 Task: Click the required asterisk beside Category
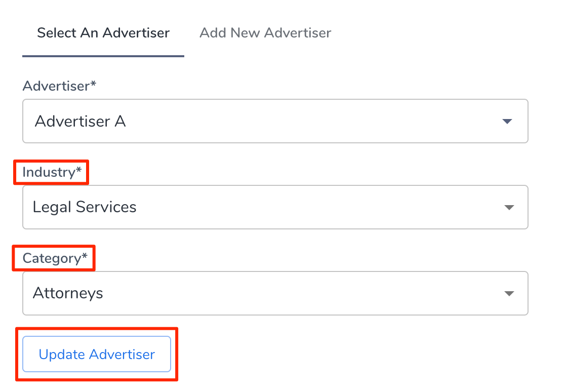85,257
